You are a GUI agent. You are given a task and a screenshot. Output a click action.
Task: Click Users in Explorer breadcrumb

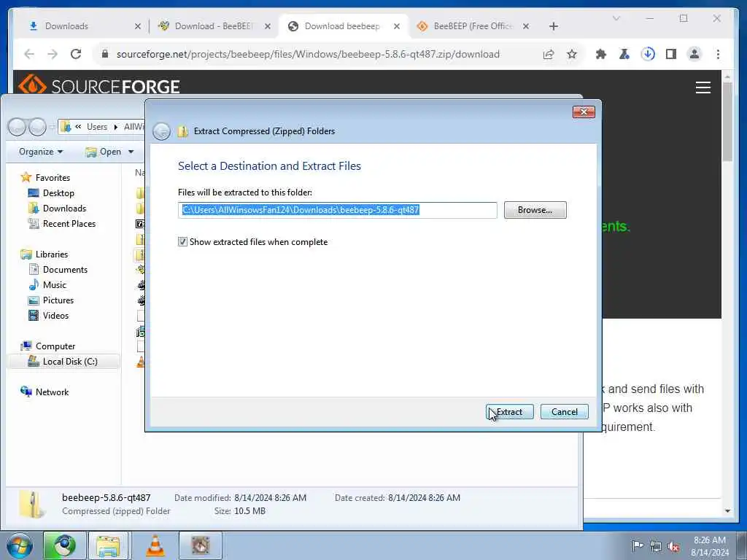point(97,127)
